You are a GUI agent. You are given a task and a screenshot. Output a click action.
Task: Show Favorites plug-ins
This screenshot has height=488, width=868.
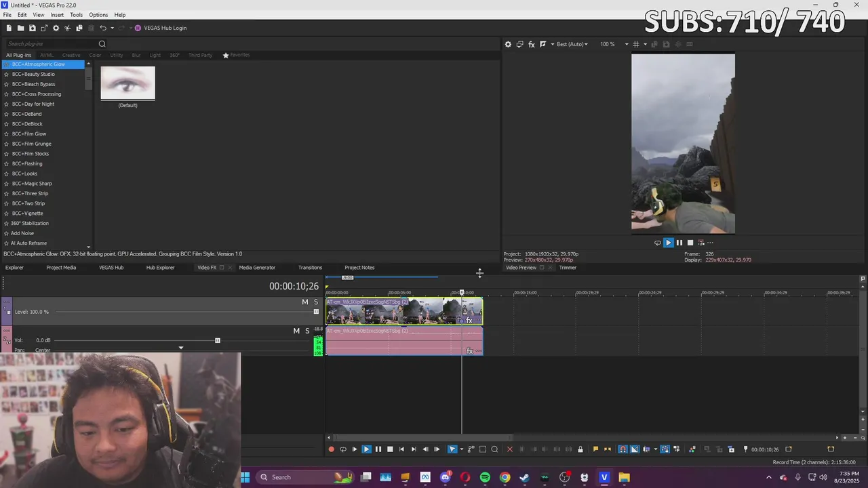click(237, 55)
